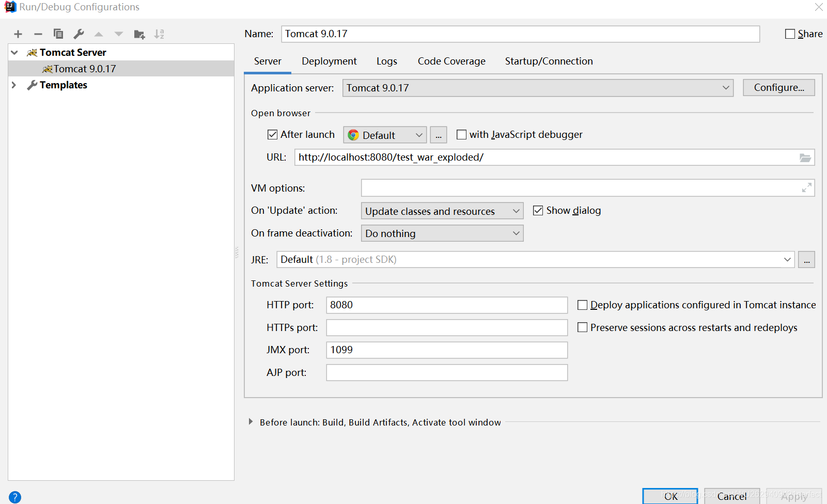
Task: Open On frame deactivation dropdown
Action: 442,233
